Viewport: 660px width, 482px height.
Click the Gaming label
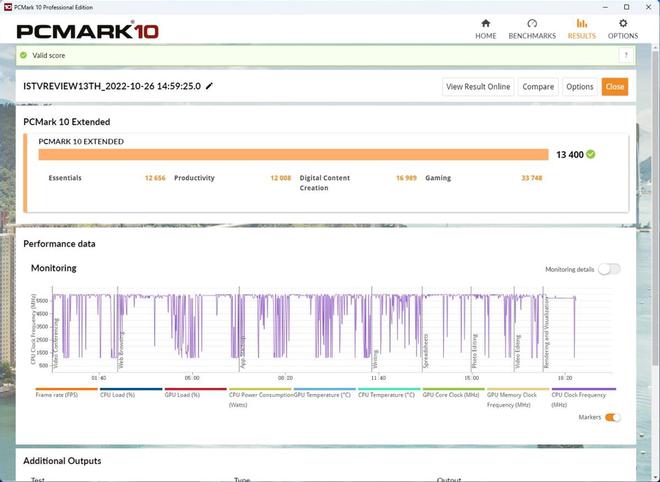pos(438,178)
